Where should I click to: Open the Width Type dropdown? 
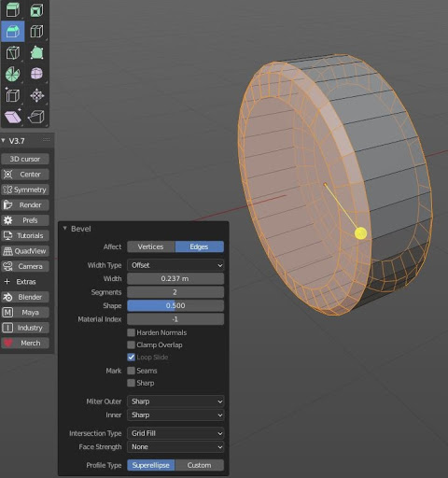pyautogui.click(x=175, y=265)
